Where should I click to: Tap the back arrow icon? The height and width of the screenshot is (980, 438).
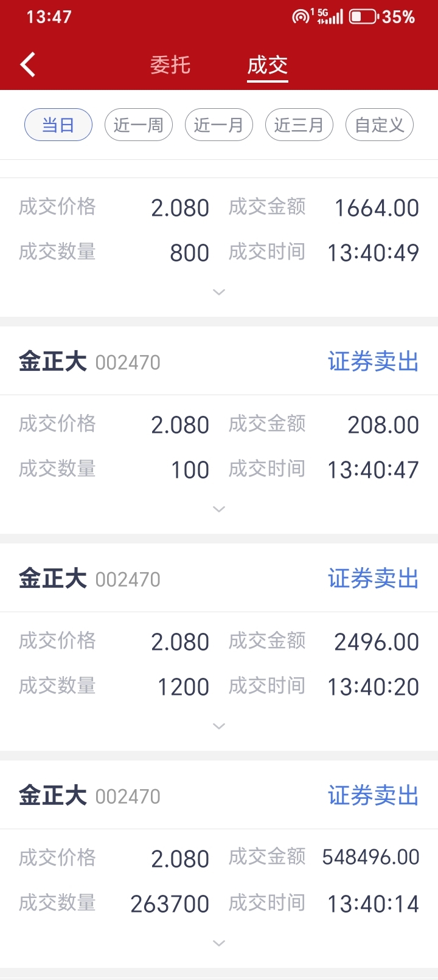(28, 64)
